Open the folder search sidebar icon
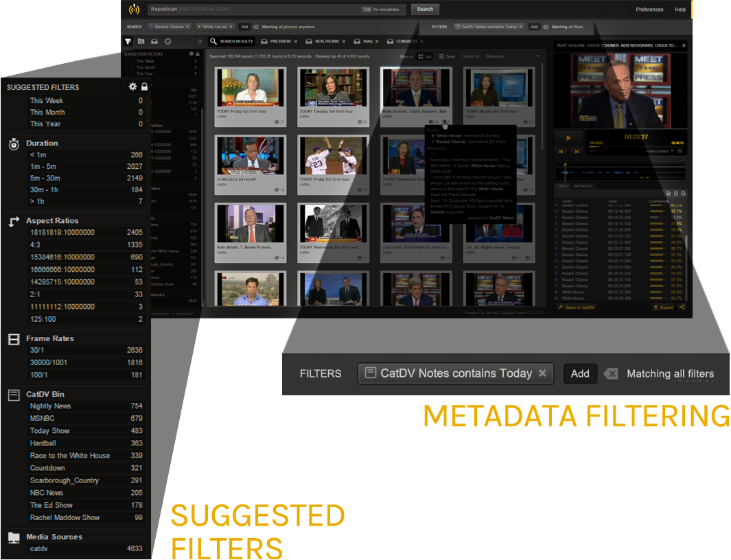The width and height of the screenshot is (731, 560). click(x=141, y=41)
